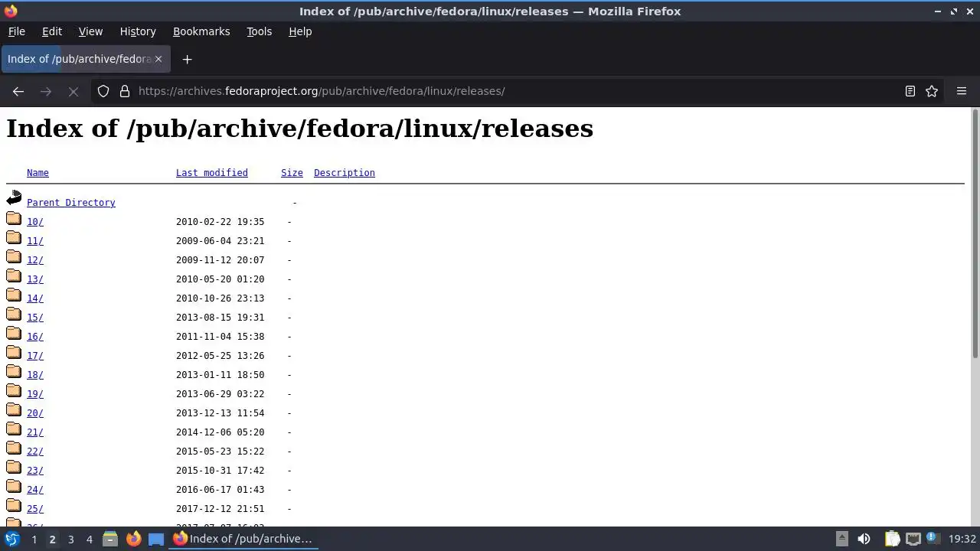The width and height of the screenshot is (980, 551).
Task: Open file manager from taskbar
Action: [110, 539]
